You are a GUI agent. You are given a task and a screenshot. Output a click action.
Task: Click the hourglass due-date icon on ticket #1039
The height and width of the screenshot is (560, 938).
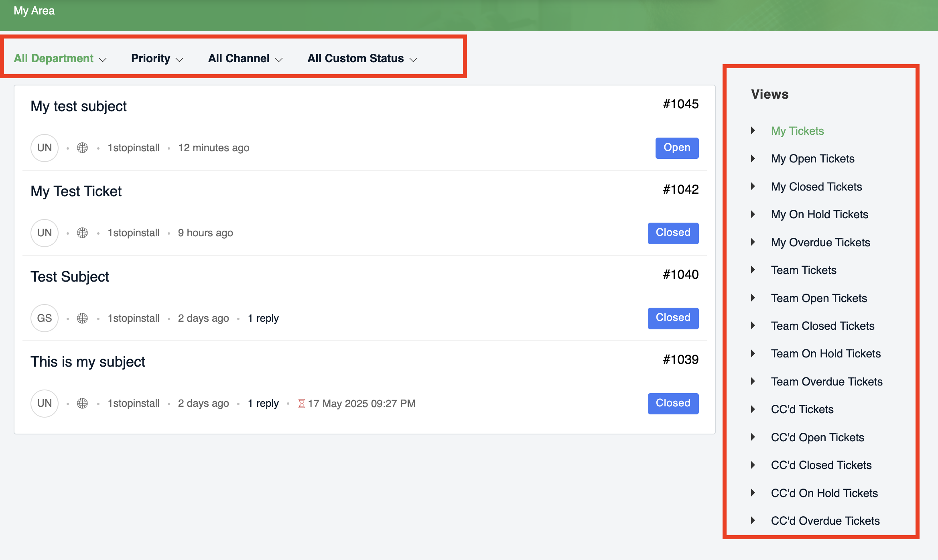301,403
